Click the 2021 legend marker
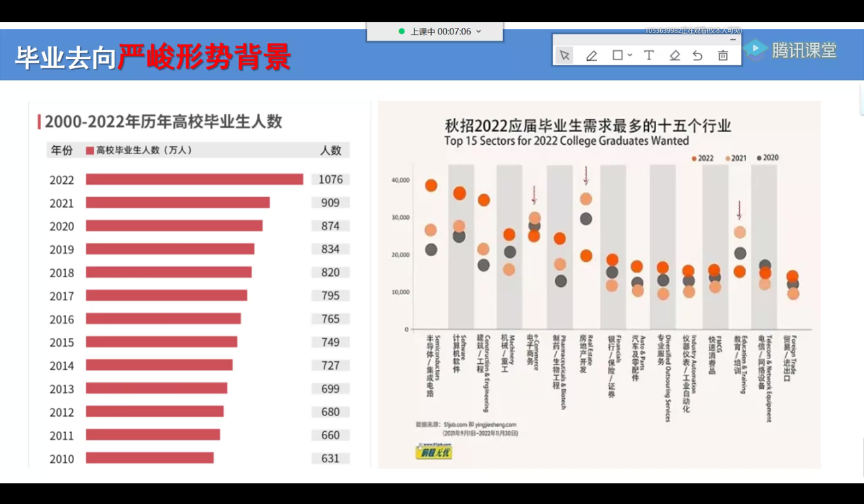The image size is (864, 504). pos(728,159)
